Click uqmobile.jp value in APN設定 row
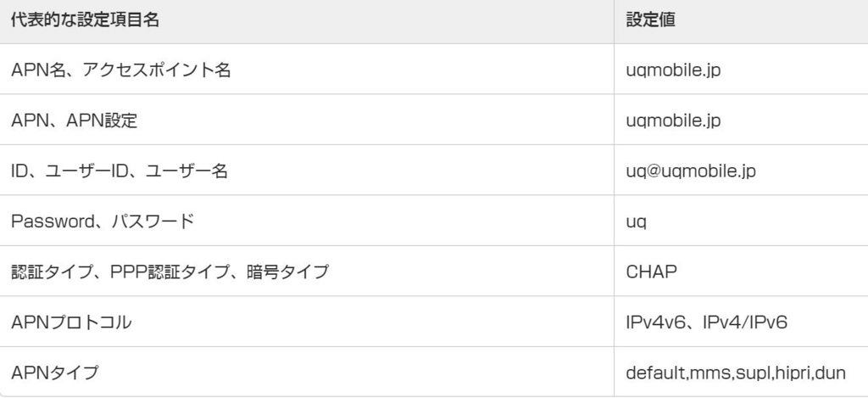The image size is (868, 398). [673, 121]
